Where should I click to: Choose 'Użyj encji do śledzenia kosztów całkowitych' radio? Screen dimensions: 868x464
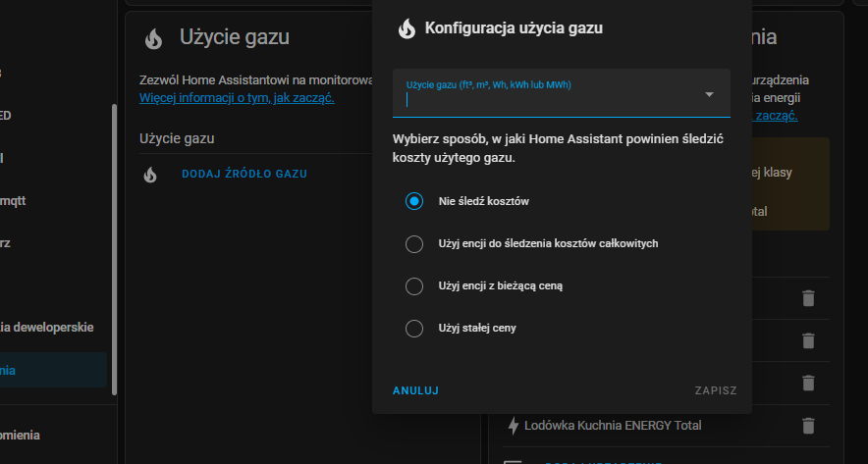click(414, 244)
